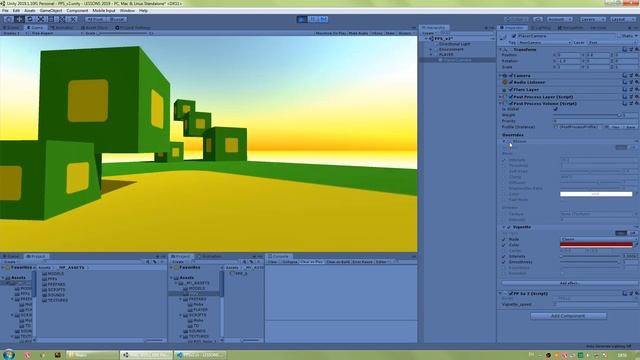Expand the Bloom override section
This screenshot has height=360, width=640.
(x=504, y=141)
